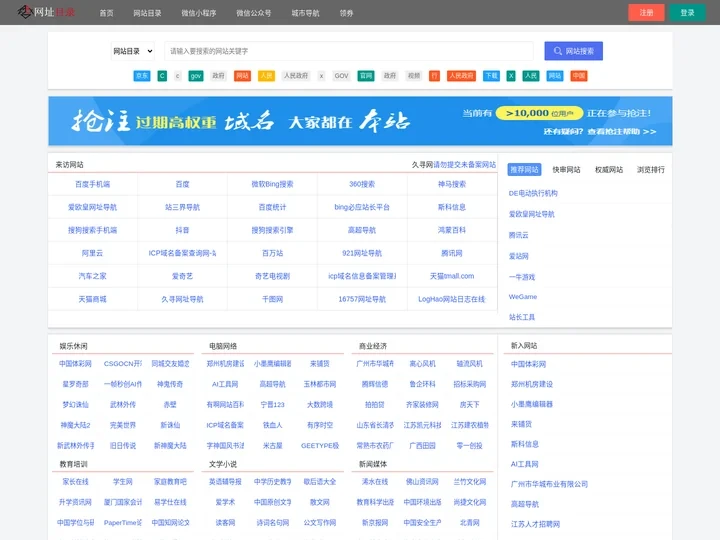Select the yellow 人民 keyword tag

[266, 76]
